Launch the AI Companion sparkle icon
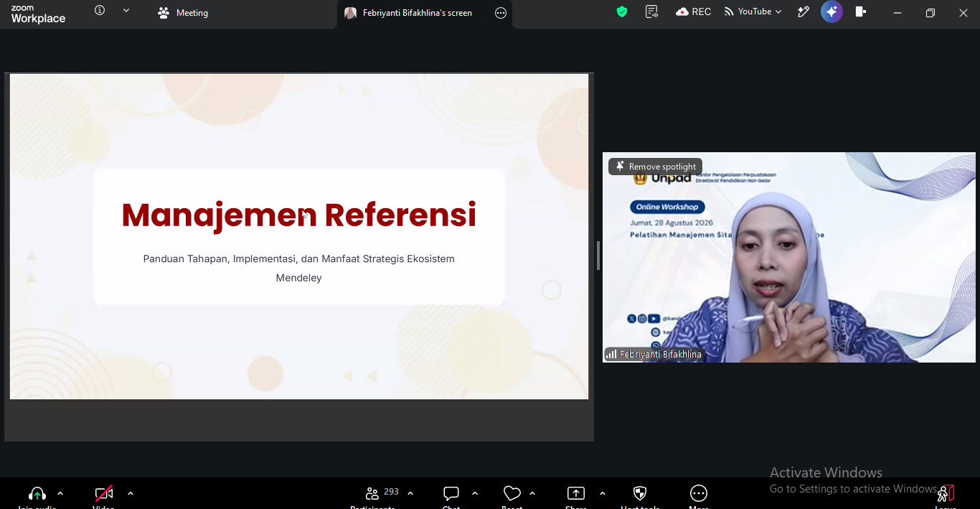 pyautogui.click(x=831, y=11)
